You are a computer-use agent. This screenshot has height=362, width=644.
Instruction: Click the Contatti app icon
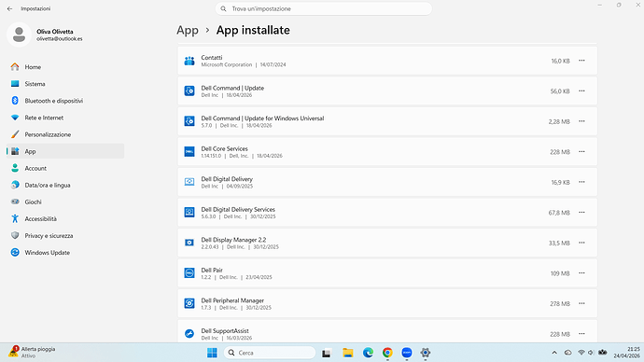pyautogui.click(x=189, y=61)
